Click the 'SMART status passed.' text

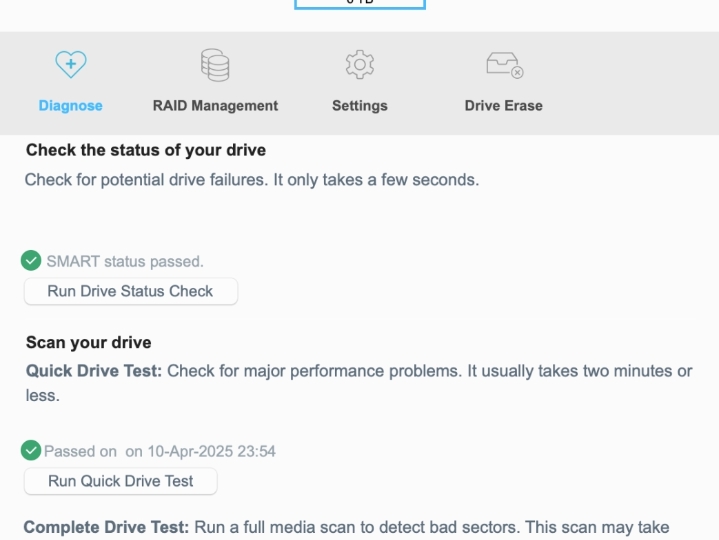[125, 261]
